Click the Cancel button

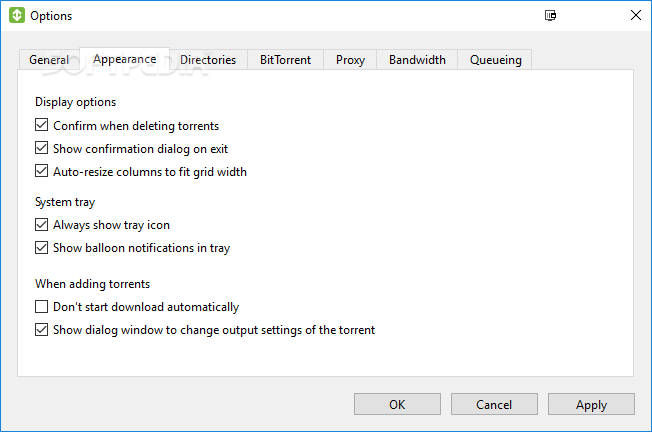[x=494, y=404]
